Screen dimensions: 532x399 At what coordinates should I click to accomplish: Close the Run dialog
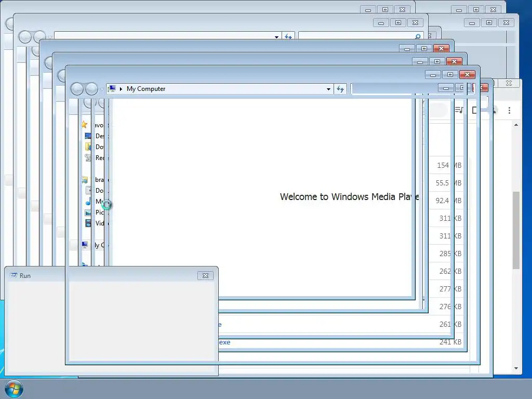205,275
